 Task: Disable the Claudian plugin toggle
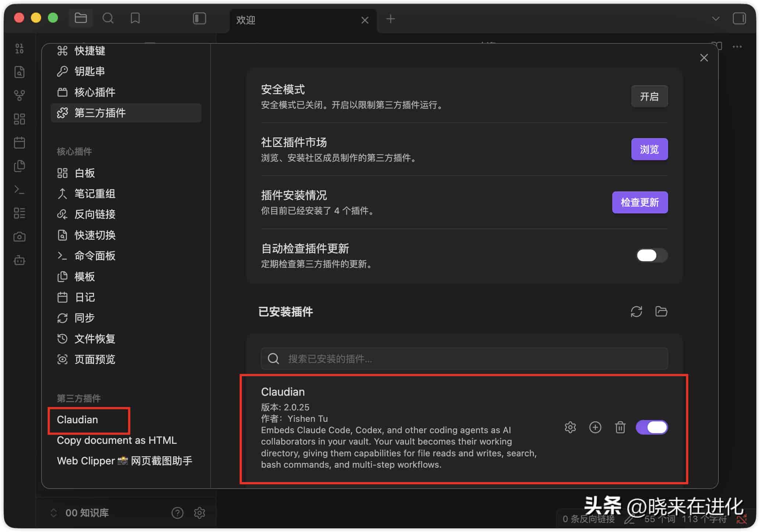click(652, 427)
